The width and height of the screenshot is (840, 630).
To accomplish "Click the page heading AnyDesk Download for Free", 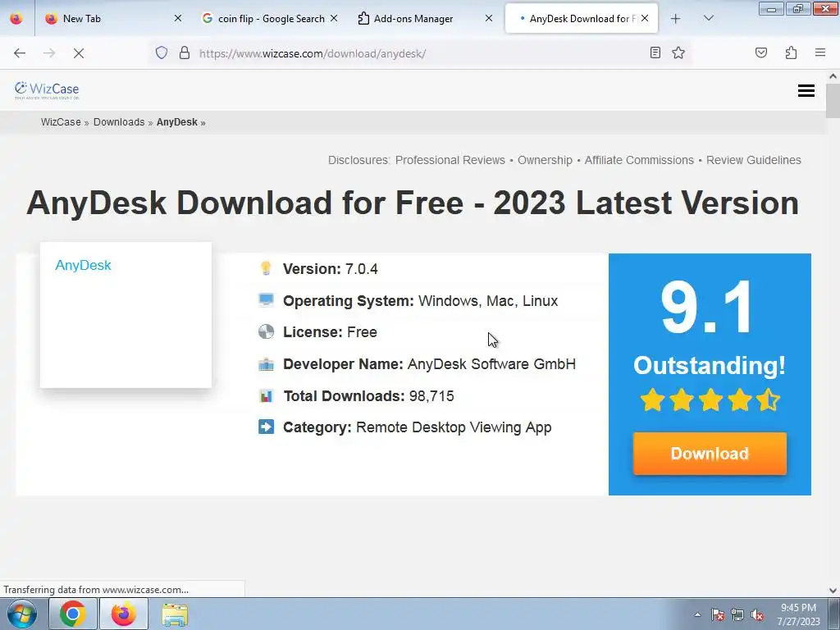I will [x=413, y=203].
